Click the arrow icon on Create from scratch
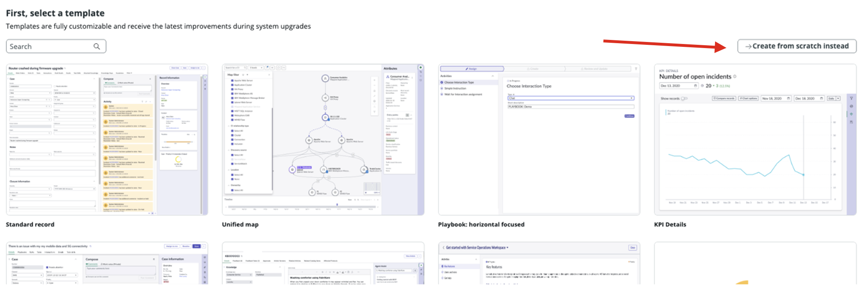868x299 pixels. coord(748,46)
